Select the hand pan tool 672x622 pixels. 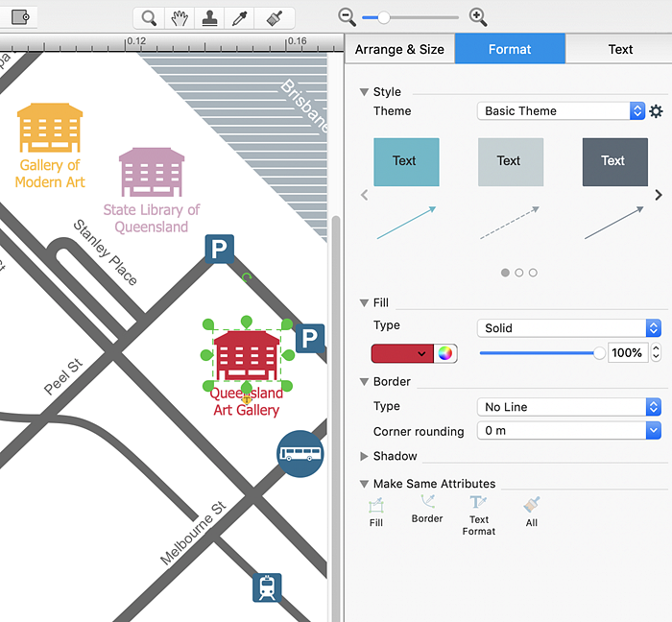180,18
